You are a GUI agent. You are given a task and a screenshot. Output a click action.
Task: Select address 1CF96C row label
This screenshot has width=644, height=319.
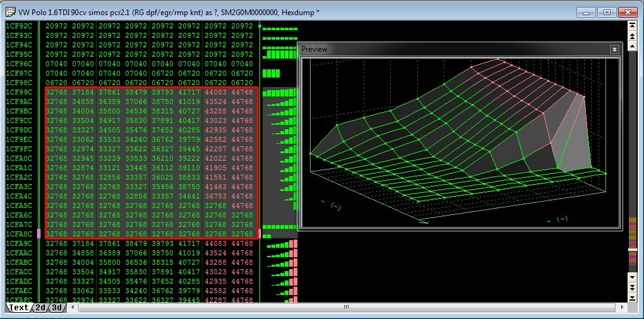point(19,64)
